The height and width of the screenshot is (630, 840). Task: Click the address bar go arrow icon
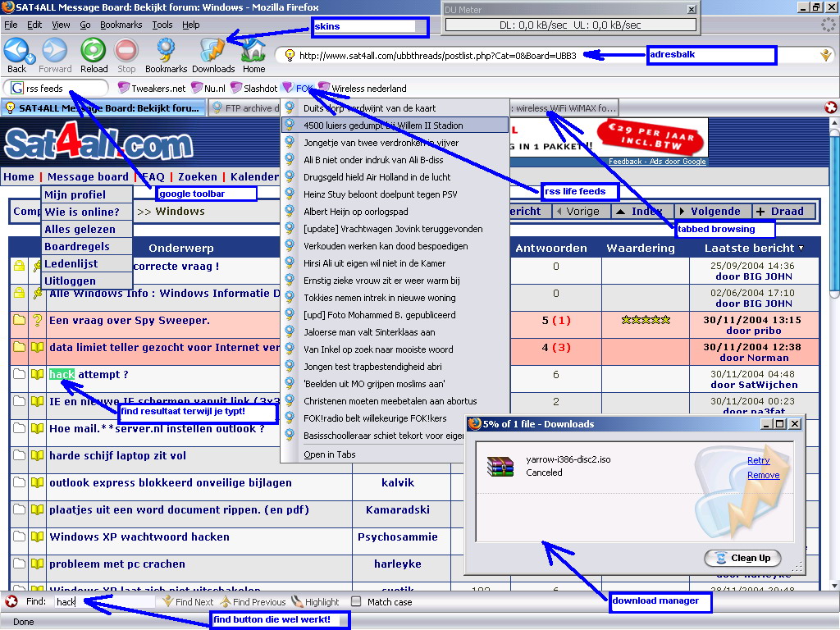(825, 55)
